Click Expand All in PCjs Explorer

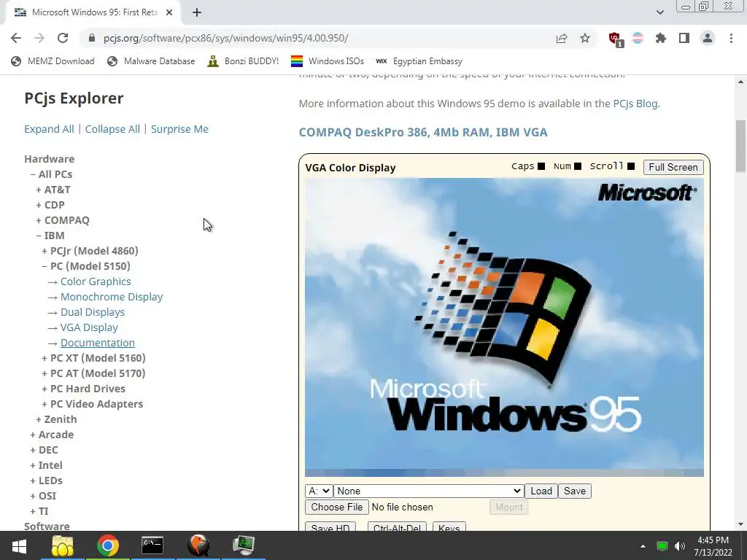(x=49, y=129)
